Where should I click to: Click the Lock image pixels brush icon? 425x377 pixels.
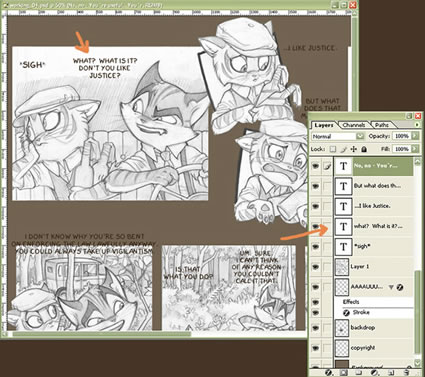[x=344, y=149]
